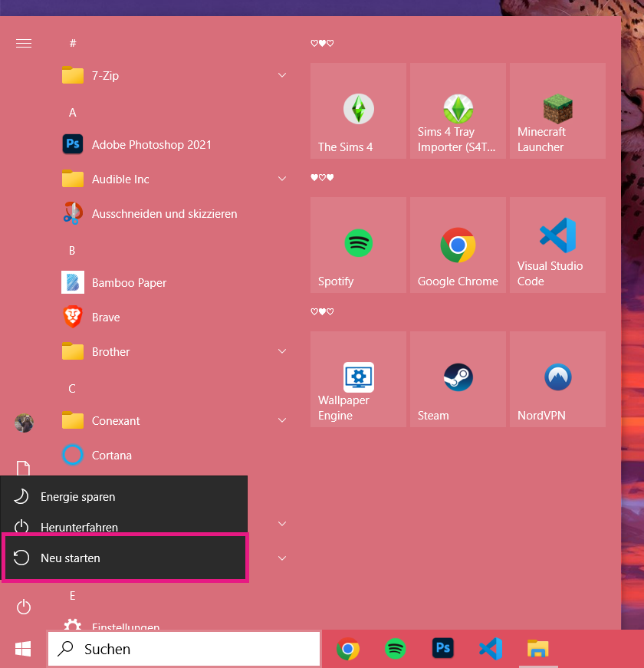Click hearts group title above Spotify tile
Image resolution: width=644 pixels, height=668 pixels.
322,177
